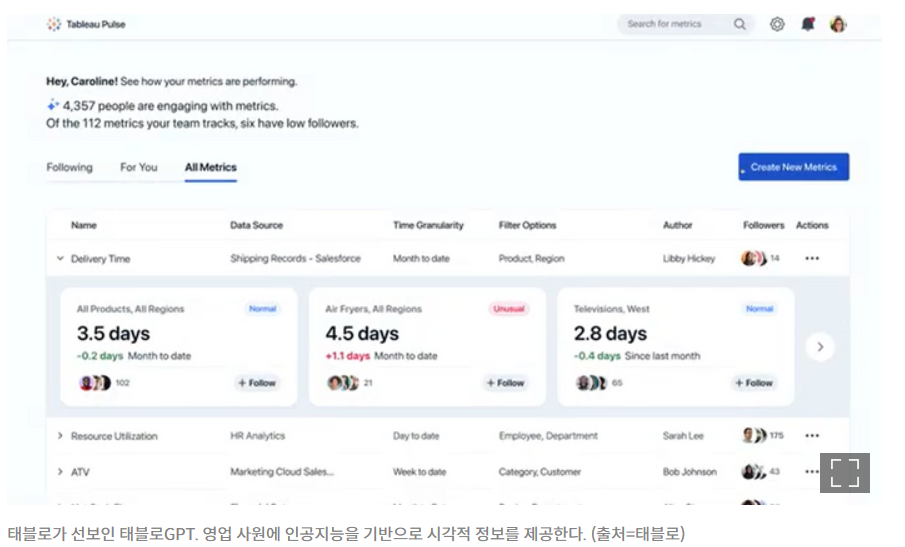Select All Metrics tab
The width and height of the screenshot is (905, 547).
[x=211, y=167]
